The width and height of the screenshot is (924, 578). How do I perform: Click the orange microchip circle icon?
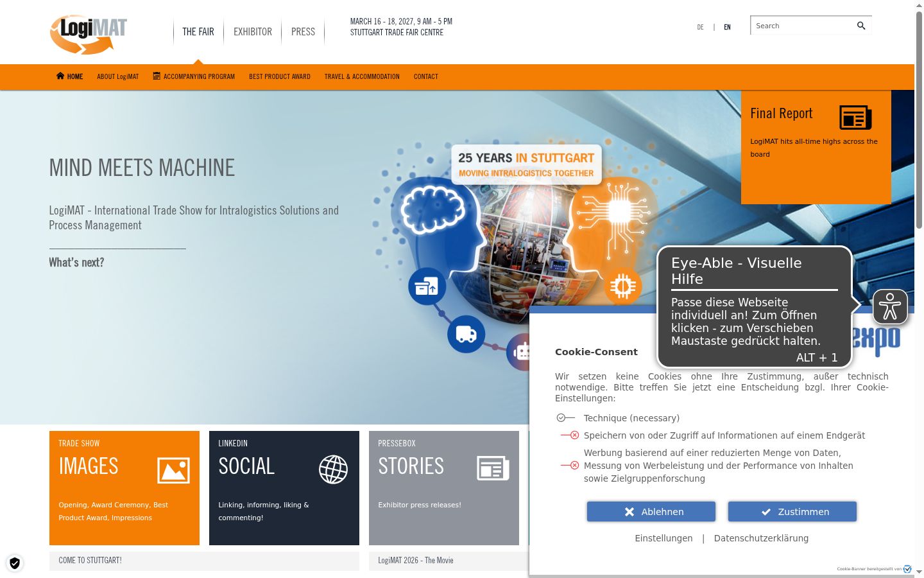point(622,286)
